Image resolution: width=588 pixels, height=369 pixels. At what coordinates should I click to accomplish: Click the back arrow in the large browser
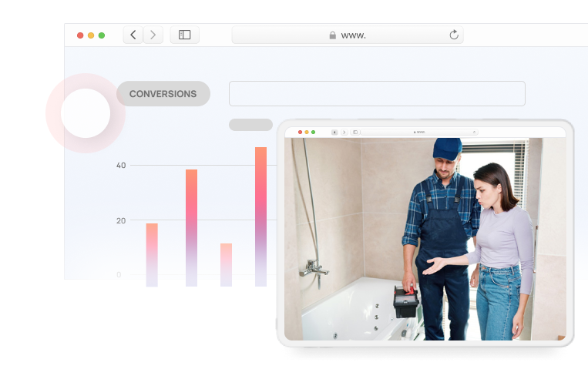click(x=133, y=35)
